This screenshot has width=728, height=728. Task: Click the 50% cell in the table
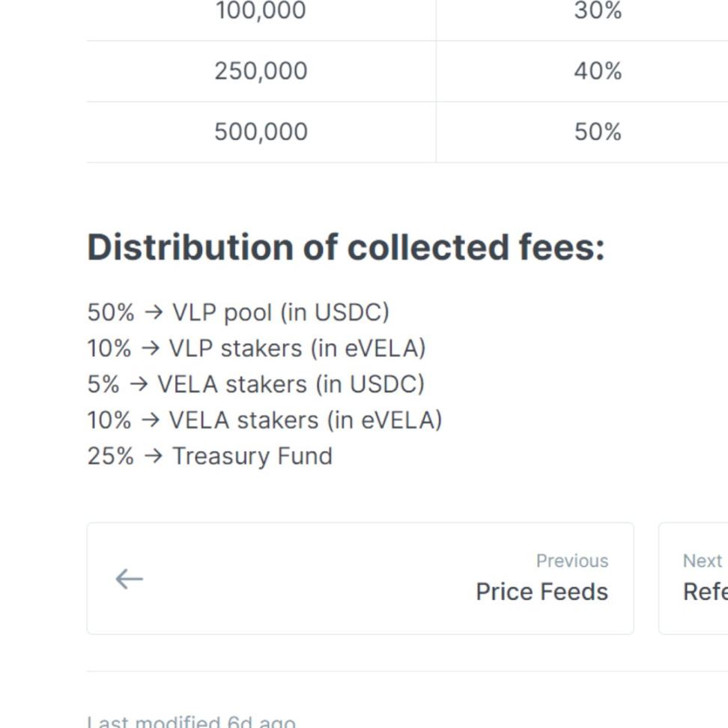click(598, 132)
